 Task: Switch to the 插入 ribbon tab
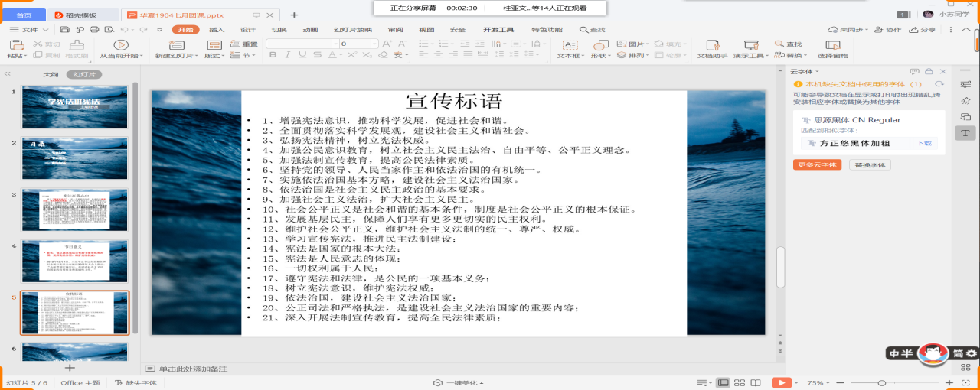[217, 30]
